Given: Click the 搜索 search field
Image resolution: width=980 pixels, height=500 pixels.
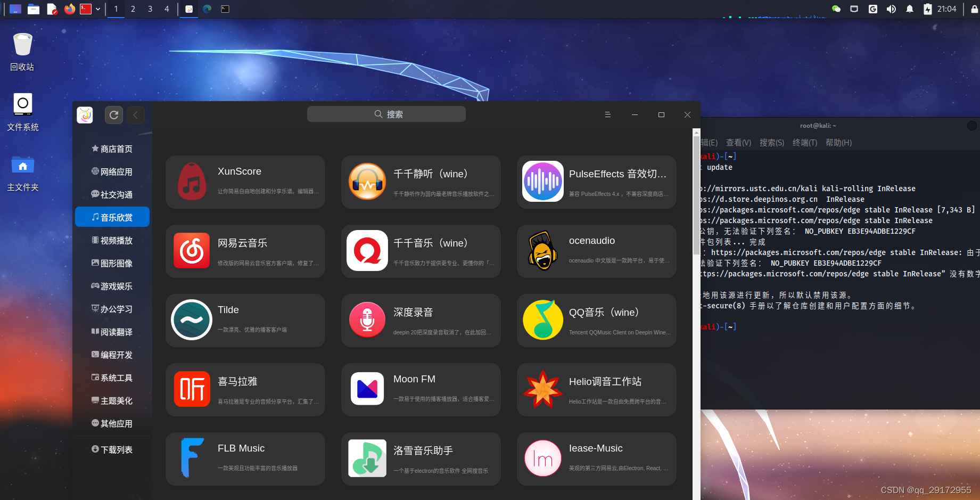Looking at the screenshot, I should [x=386, y=114].
